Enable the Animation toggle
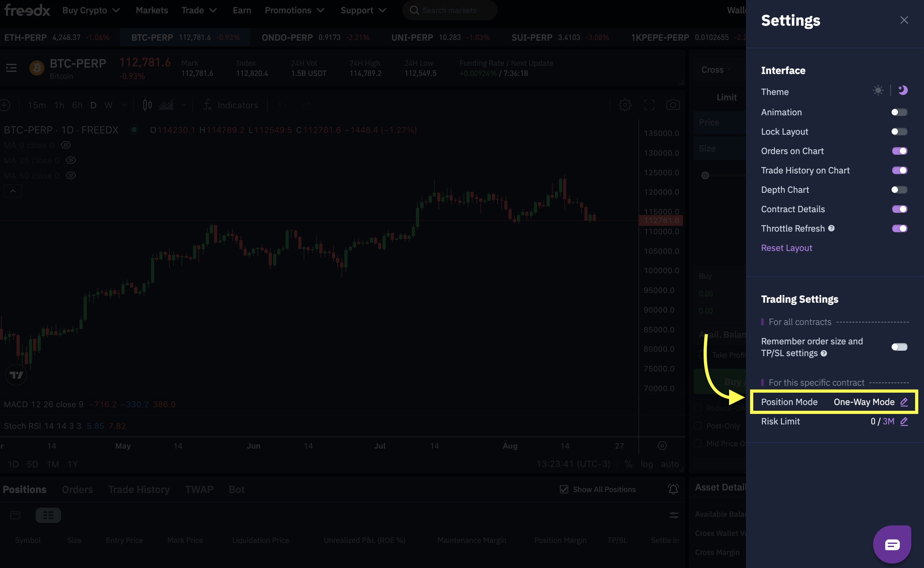 coord(899,112)
